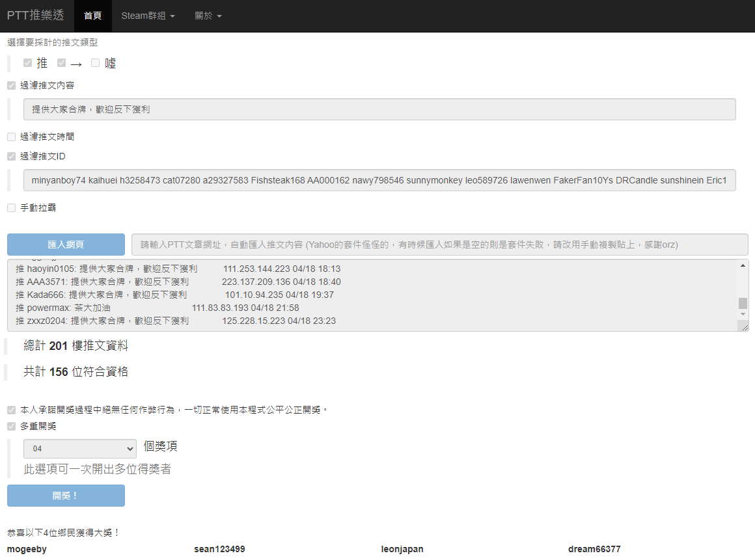Click winner name dream66377
755x560 pixels.
tap(594, 549)
